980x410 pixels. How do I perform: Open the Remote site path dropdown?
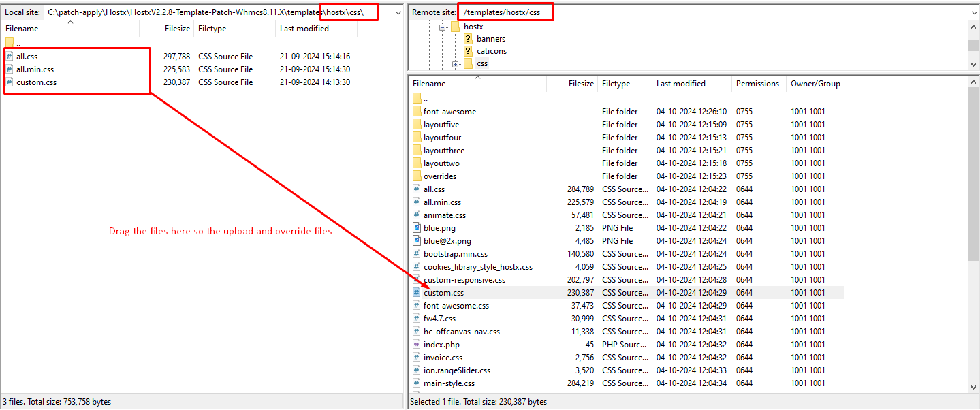(973, 12)
